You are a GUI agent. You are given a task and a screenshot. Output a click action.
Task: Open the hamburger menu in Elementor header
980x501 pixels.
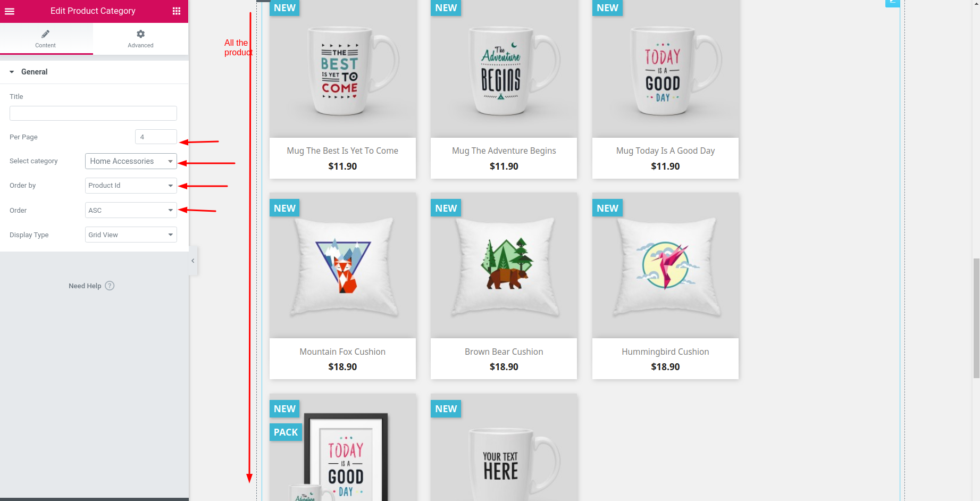(10, 11)
